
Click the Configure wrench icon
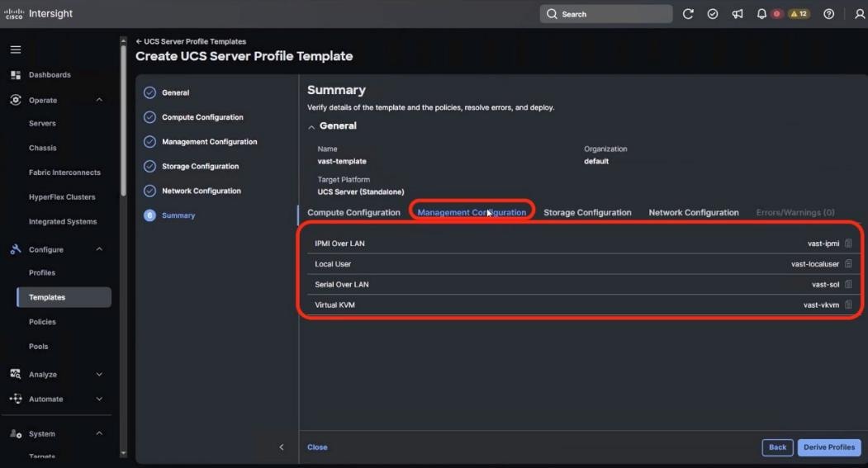[16, 249]
